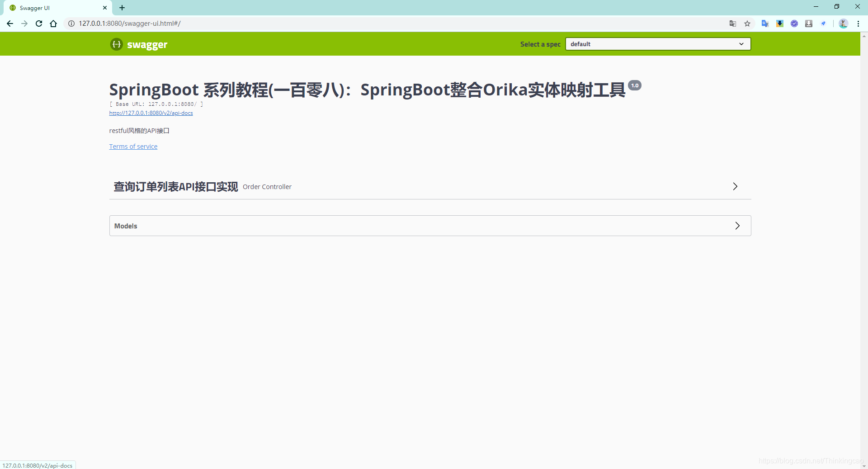Open the gray download tray extension
The image size is (868, 469).
pyautogui.click(x=809, y=24)
